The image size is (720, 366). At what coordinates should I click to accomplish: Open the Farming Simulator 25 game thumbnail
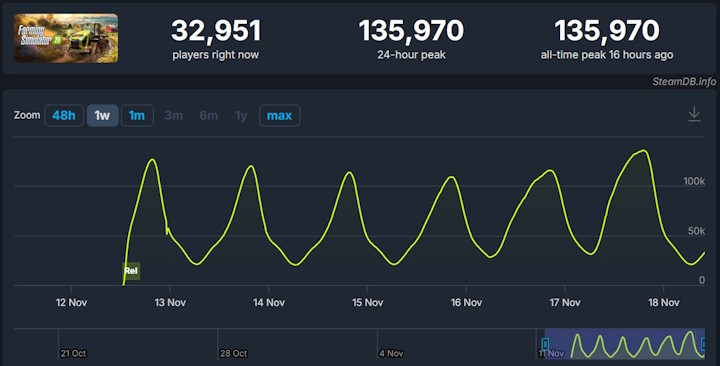[66, 38]
